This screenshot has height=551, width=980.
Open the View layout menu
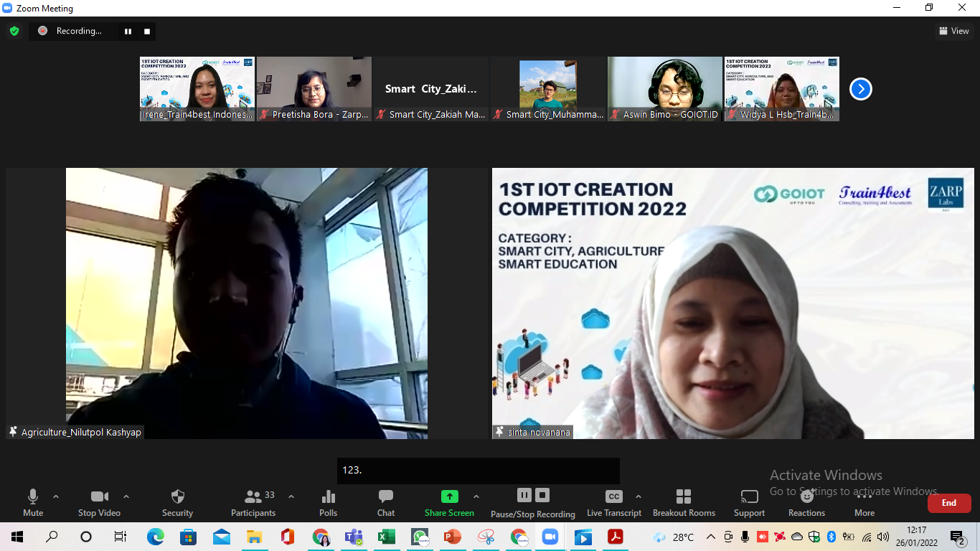point(954,31)
